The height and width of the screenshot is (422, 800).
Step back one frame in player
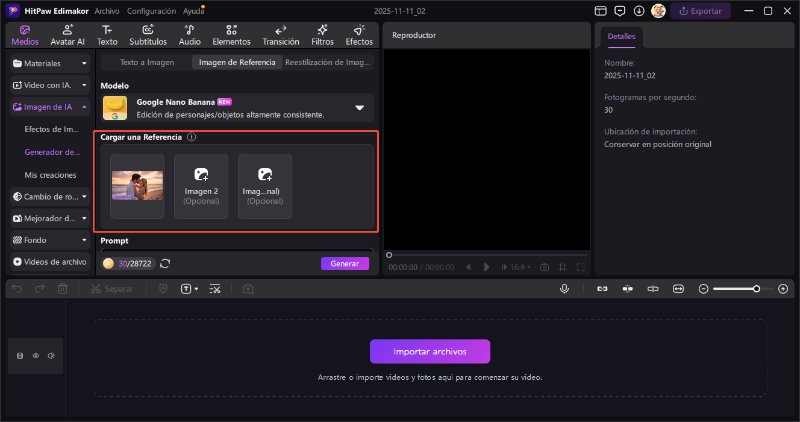468,267
